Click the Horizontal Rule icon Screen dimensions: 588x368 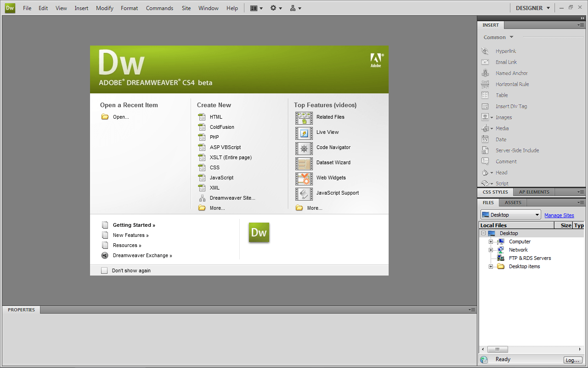tap(485, 84)
